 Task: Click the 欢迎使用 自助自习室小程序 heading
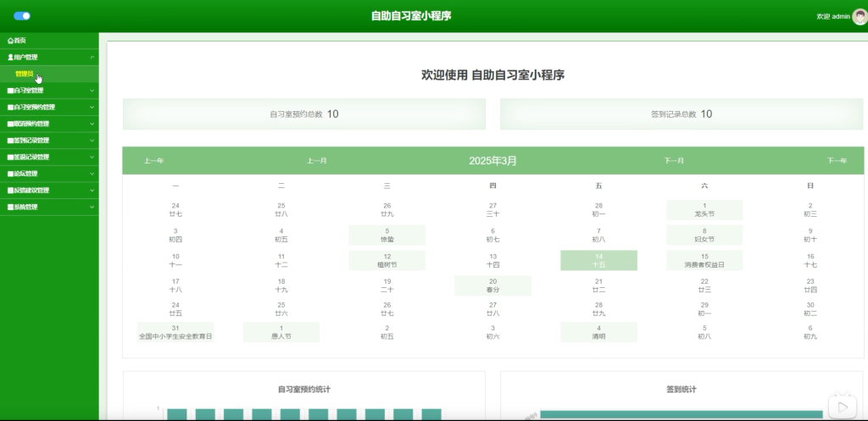click(492, 75)
